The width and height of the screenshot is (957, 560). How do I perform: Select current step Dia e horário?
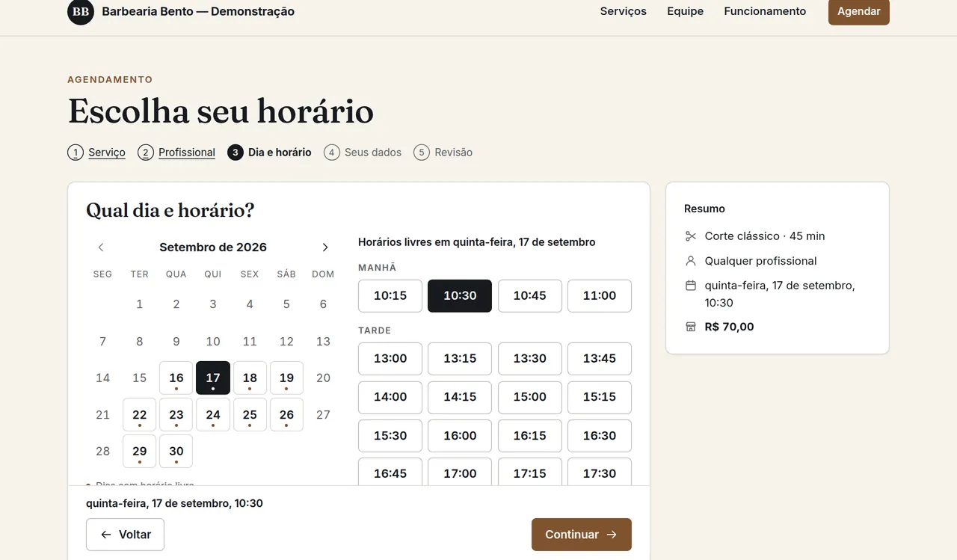tap(269, 153)
